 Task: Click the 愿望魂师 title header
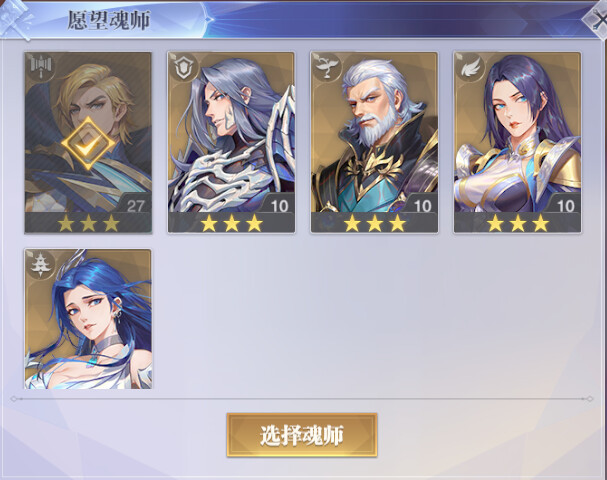coord(109,21)
